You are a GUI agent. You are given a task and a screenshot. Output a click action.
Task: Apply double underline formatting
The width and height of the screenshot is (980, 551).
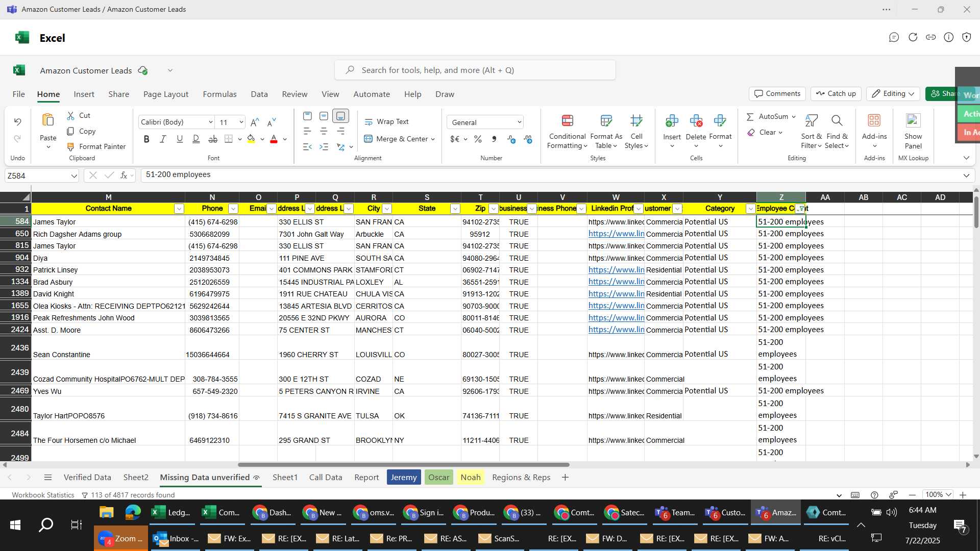coord(196,139)
